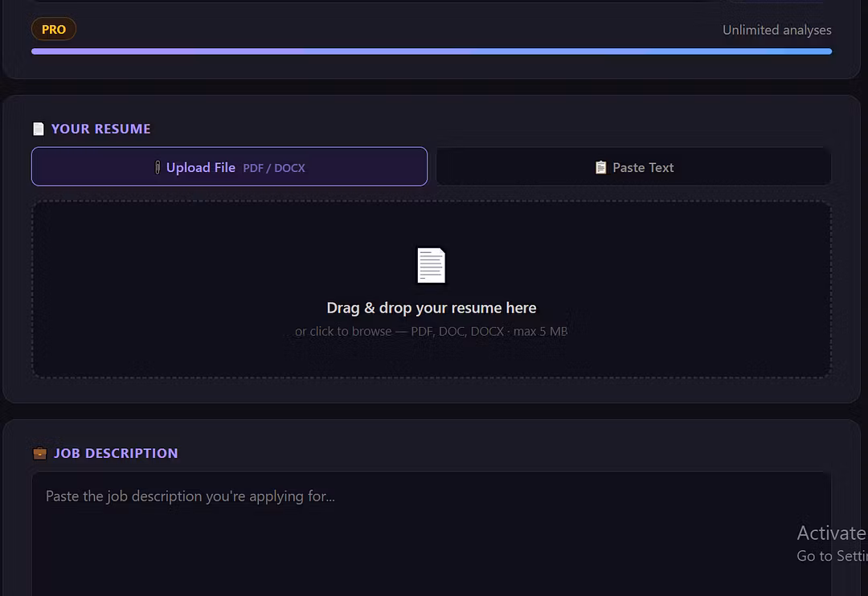
Task: Click the resume drop zone page icon
Action: 432,265
